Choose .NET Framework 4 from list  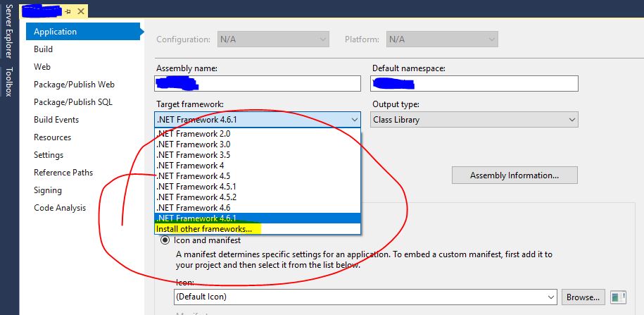click(x=258, y=166)
